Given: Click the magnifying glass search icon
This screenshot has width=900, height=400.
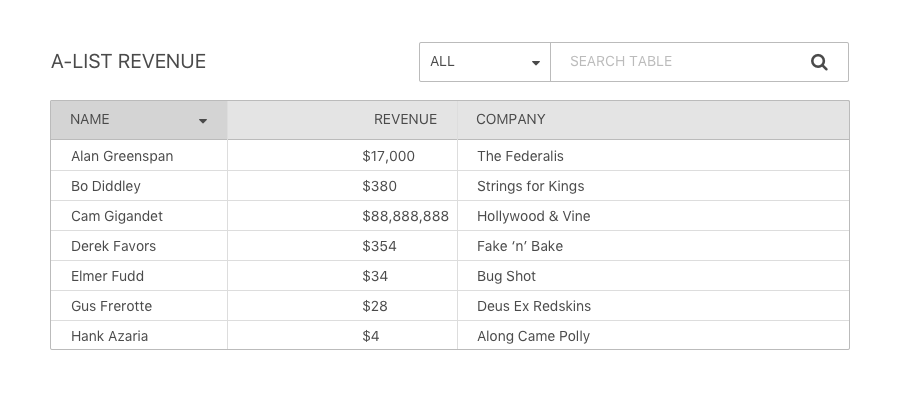Looking at the screenshot, I should click(x=819, y=62).
